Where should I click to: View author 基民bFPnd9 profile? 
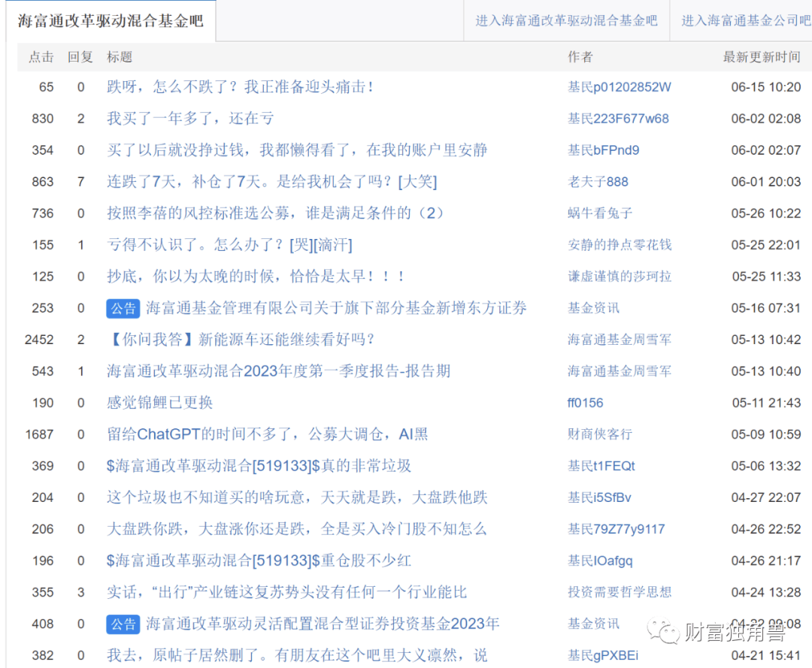coord(603,150)
